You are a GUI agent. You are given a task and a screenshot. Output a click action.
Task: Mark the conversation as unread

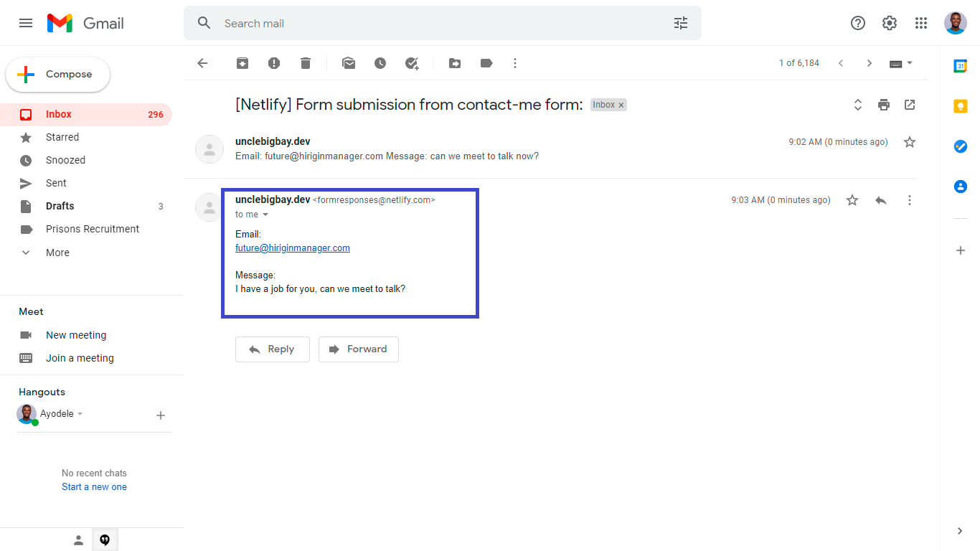[x=349, y=63]
